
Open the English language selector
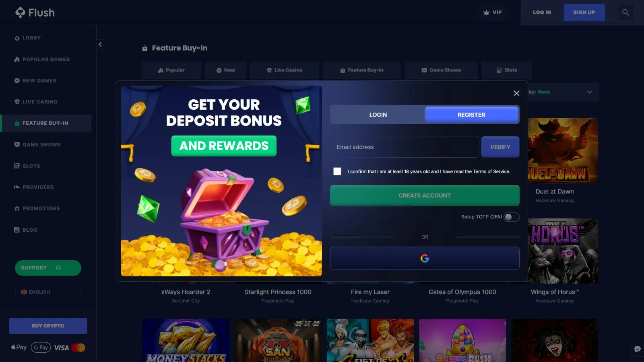coord(48,292)
